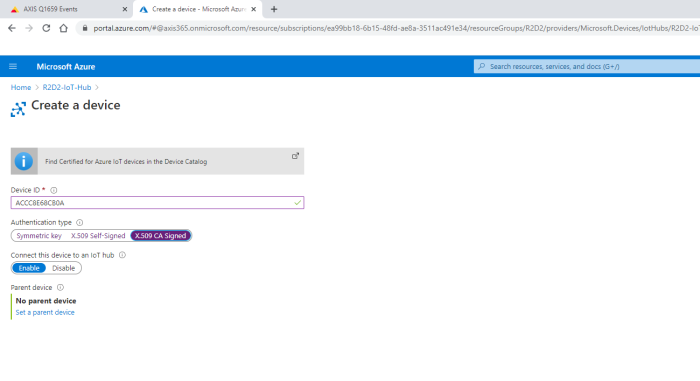
Task: Open a new browser tab
Action: coord(274,9)
